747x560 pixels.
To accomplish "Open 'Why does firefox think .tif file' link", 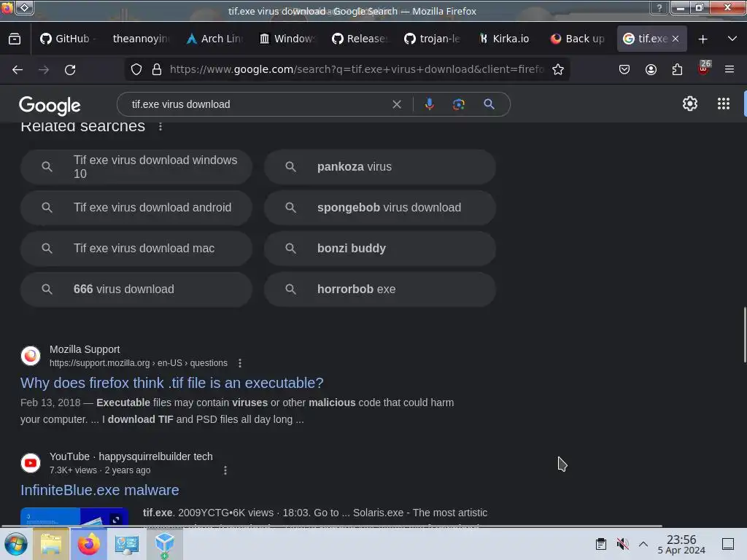I will (172, 383).
